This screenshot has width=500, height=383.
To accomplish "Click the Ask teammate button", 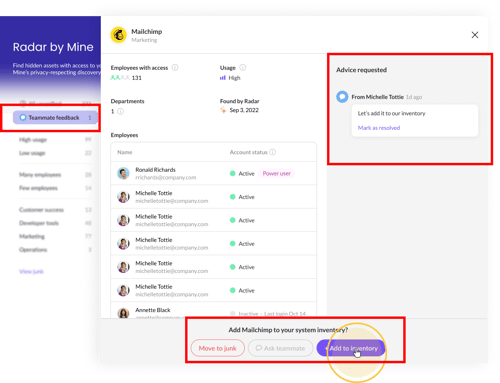I will click(280, 348).
